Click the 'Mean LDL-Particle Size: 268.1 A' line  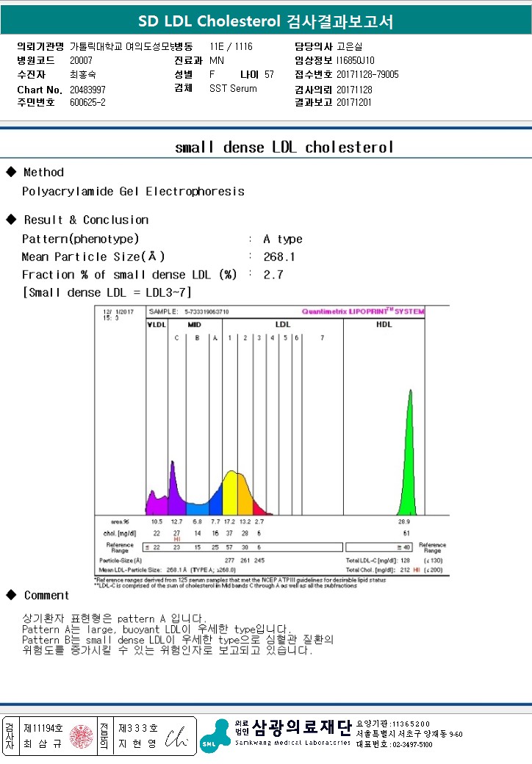167,570
